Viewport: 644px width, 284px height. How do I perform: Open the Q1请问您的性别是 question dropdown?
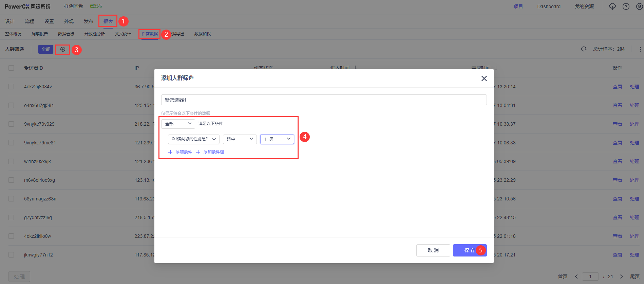coord(193,139)
